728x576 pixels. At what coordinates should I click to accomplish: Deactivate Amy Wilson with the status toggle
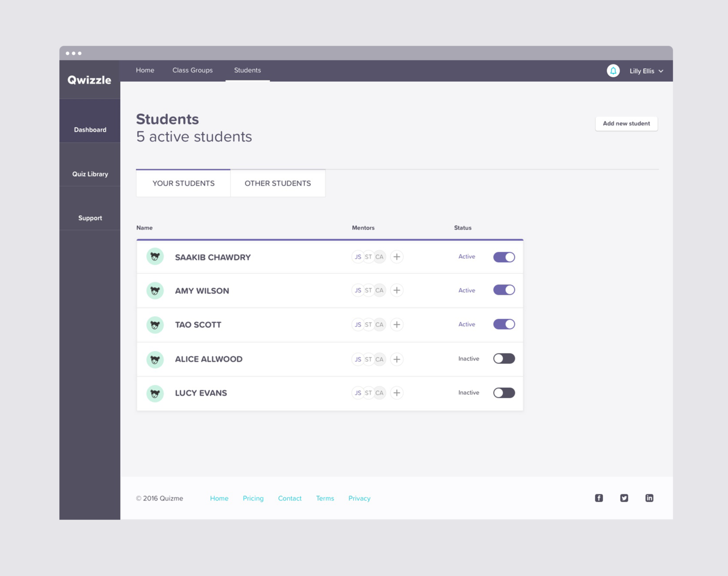click(x=504, y=290)
